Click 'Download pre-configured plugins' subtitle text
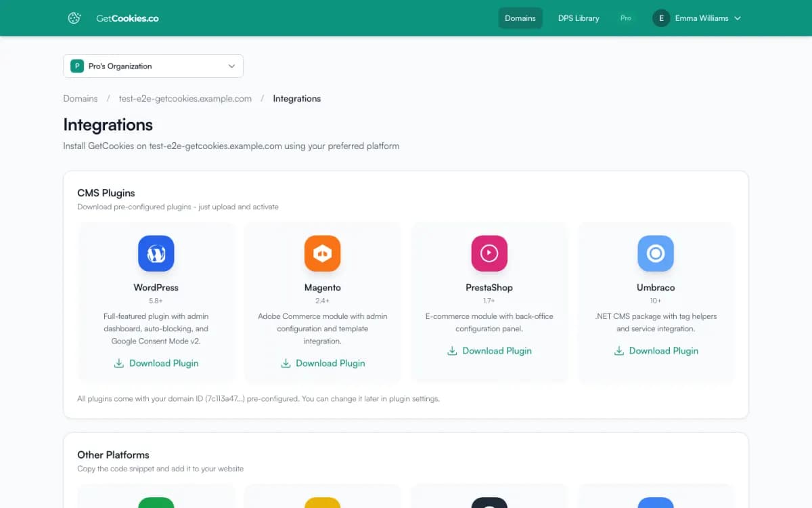Screen dimensions: 812x508 point(178,207)
